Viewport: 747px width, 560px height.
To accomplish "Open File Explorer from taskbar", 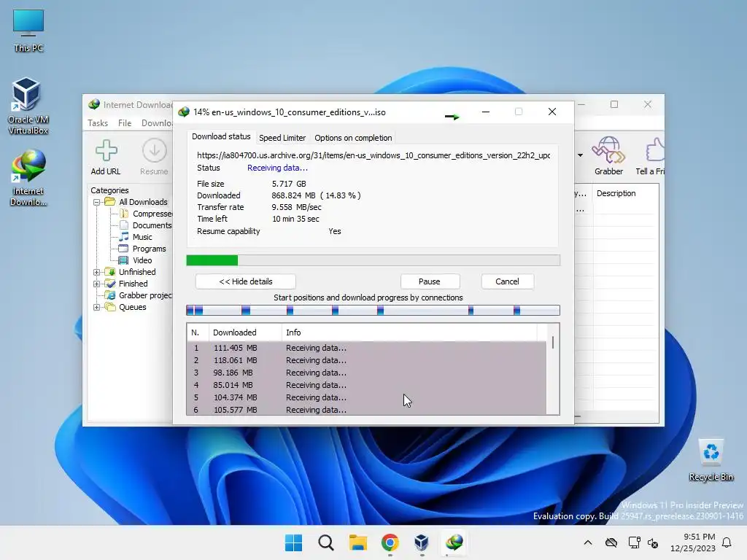I will coord(357,542).
